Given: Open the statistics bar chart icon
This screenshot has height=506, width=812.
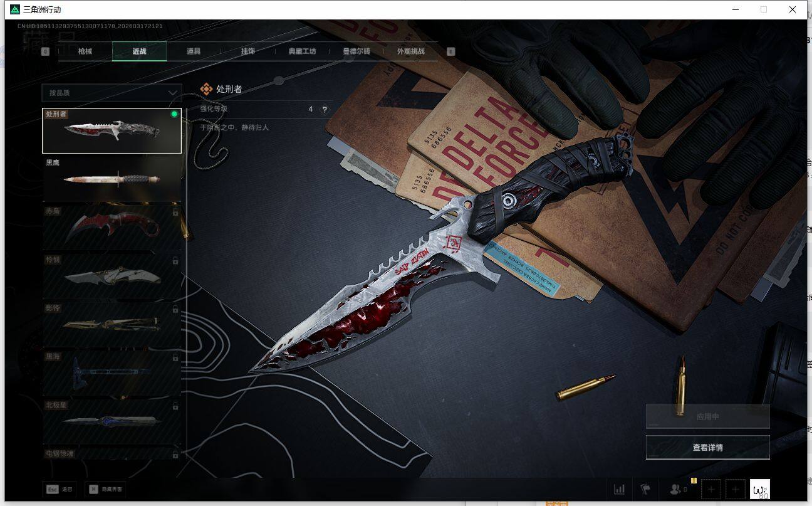Looking at the screenshot, I should tap(619, 489).
